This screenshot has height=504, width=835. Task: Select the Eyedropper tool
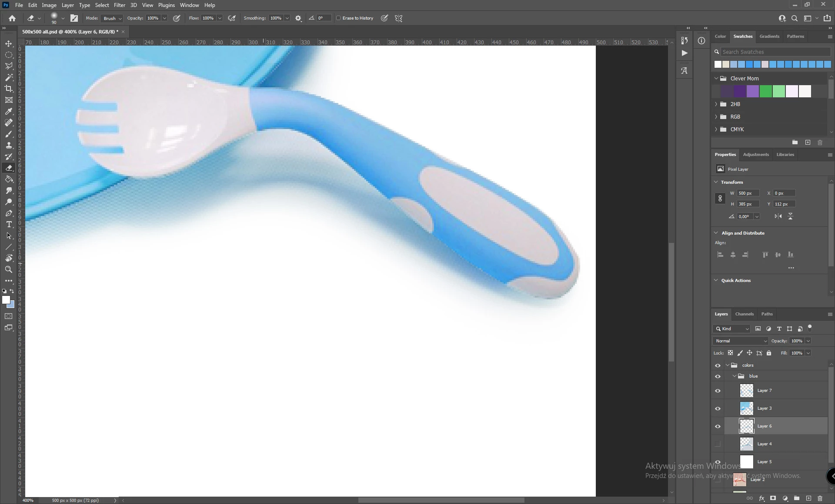9,111
